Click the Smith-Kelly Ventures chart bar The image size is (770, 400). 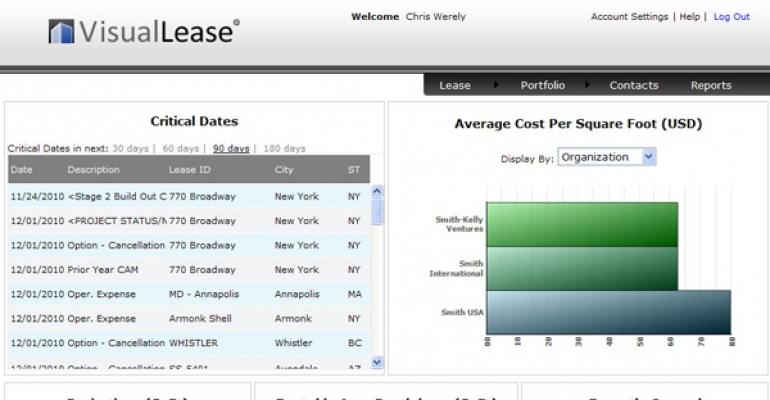[582, 224]
